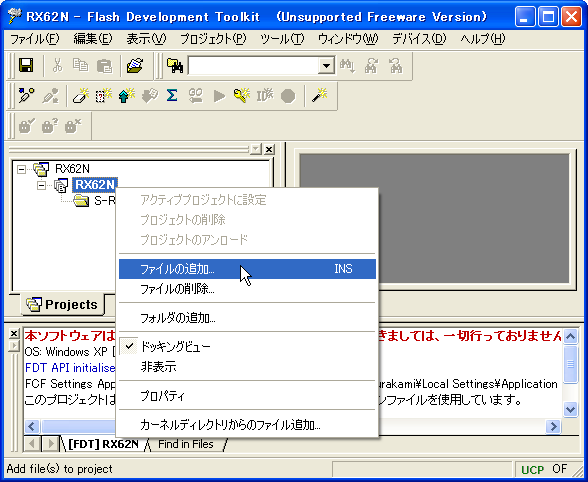
Task: Click output tabs scroll-left arrow
Action: [32, 444]
